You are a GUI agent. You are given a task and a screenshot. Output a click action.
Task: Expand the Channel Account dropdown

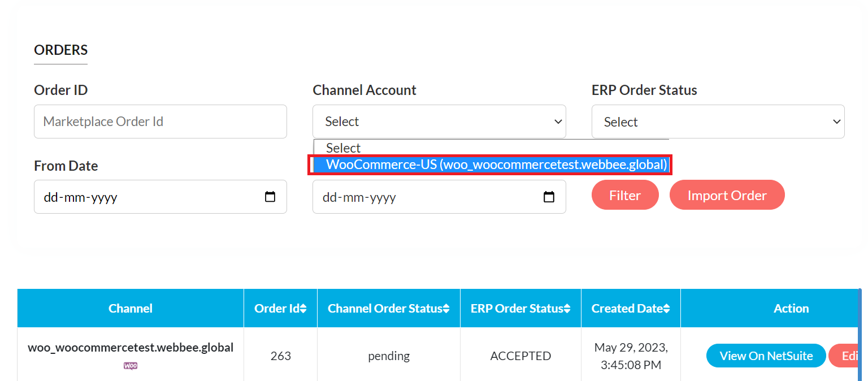coord(439,122)
